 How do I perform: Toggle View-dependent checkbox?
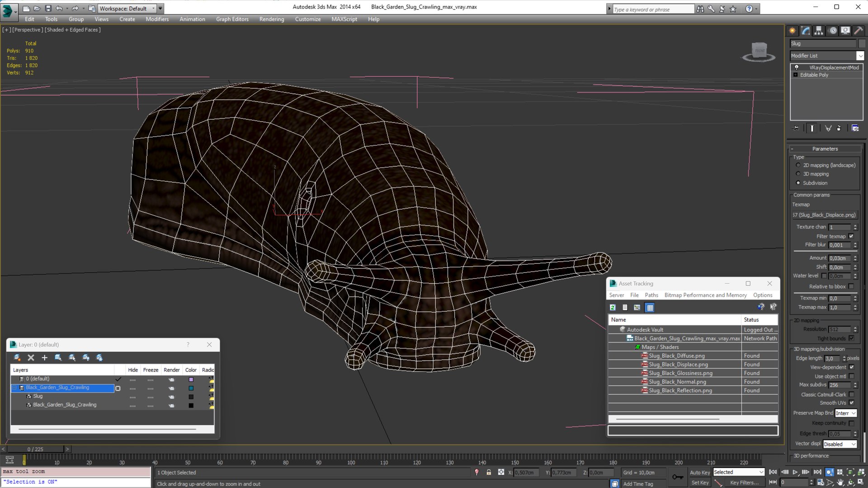[851, 367]
